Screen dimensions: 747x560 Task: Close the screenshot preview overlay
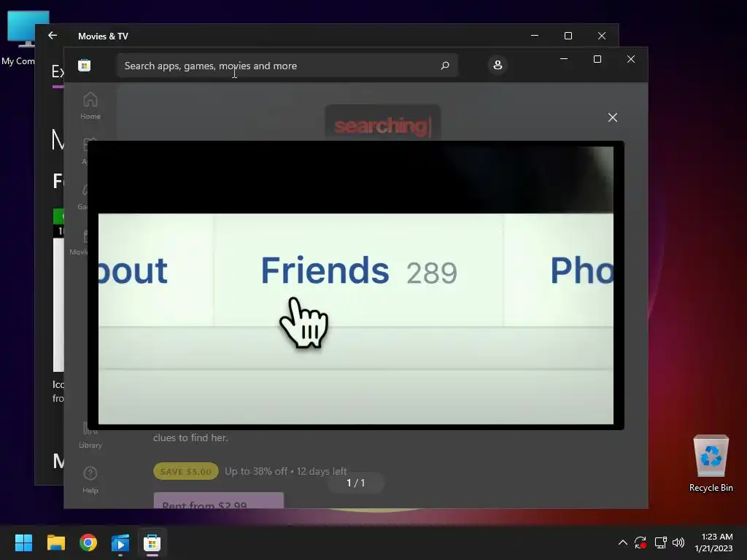(x=613, y=117)
